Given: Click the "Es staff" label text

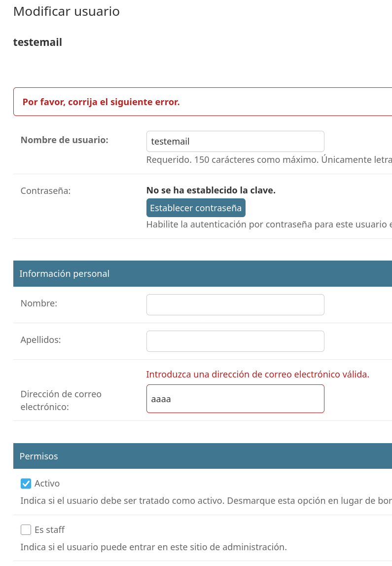Looking at the screenshot, I should coord(49,530).
